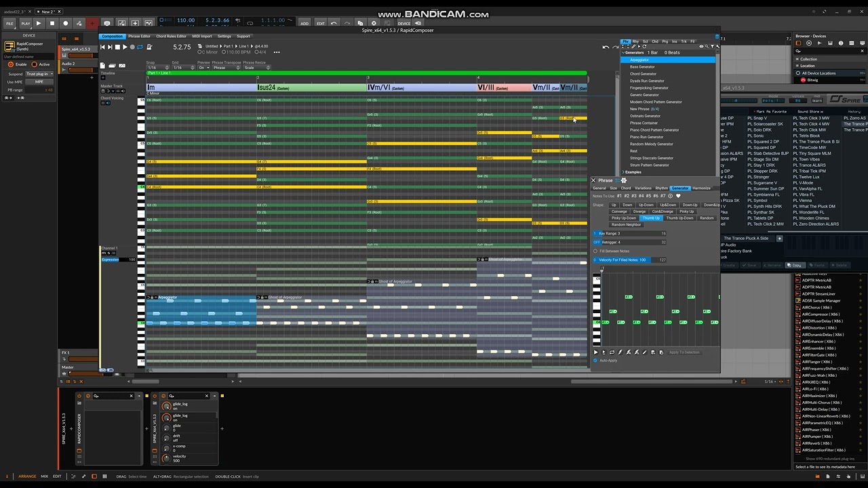Adjust the Key Range slider
This screenshot has width=868, height=488.
(x=630, y=233)
